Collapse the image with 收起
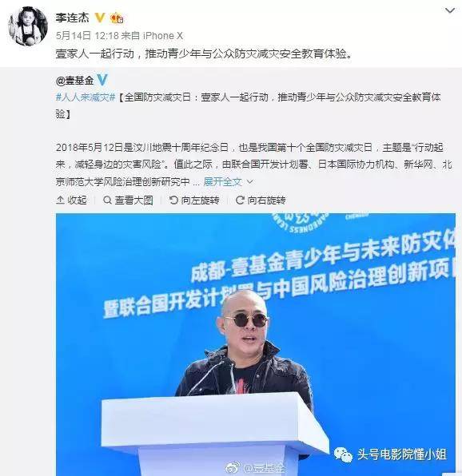The image size is (462, 476). (x=71, y=200)
